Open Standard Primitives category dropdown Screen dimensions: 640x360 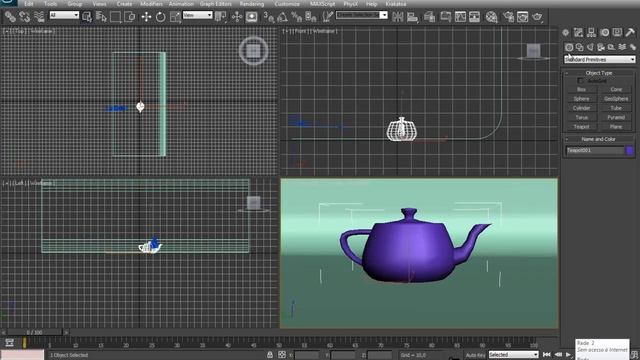point(599,60)
